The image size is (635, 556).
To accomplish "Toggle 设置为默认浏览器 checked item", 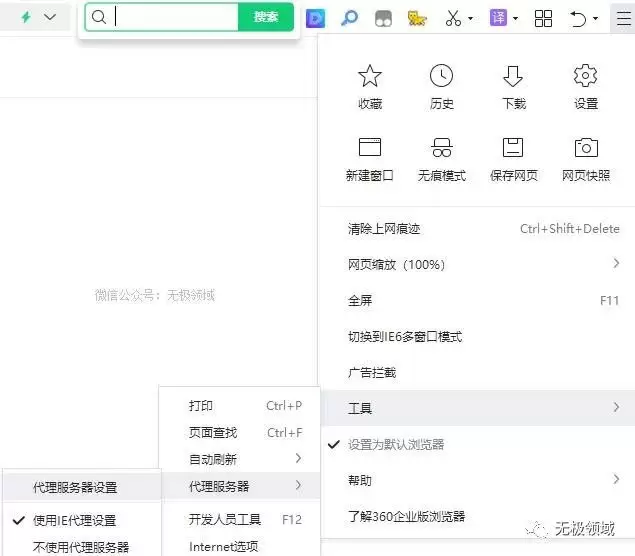I will coord(478,444).
